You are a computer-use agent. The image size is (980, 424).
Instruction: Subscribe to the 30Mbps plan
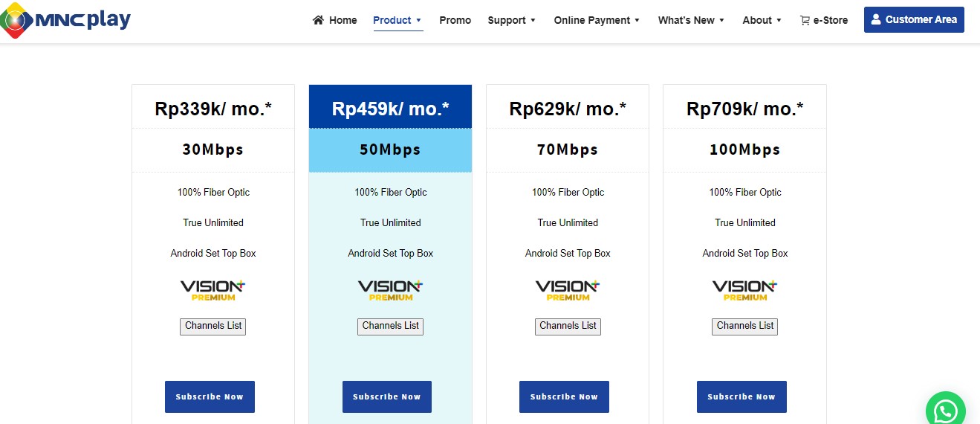[210, 396]
